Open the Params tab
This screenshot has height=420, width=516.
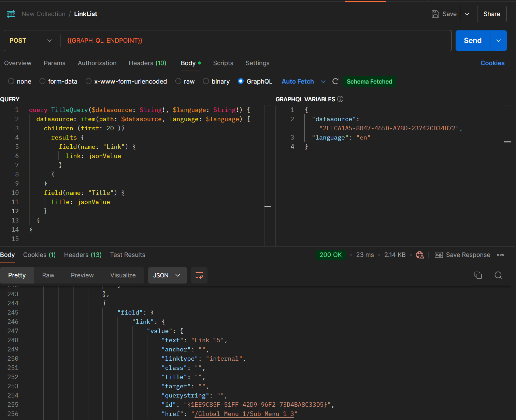[55, 63]
